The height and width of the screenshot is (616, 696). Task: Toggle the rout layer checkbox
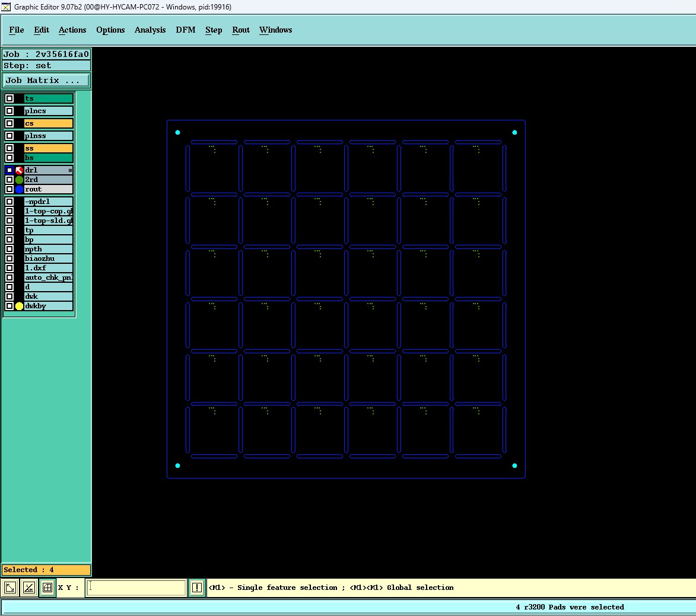[x=9, y=189]
